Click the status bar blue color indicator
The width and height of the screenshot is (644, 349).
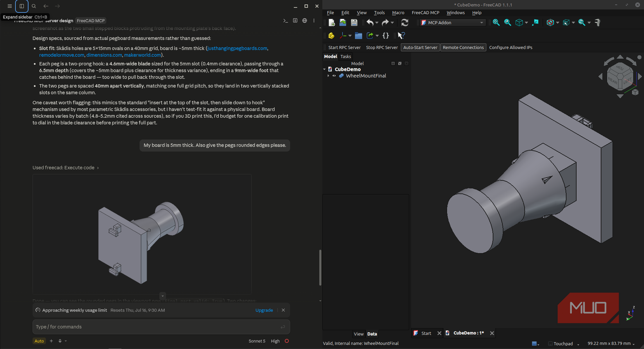(534, 344)
